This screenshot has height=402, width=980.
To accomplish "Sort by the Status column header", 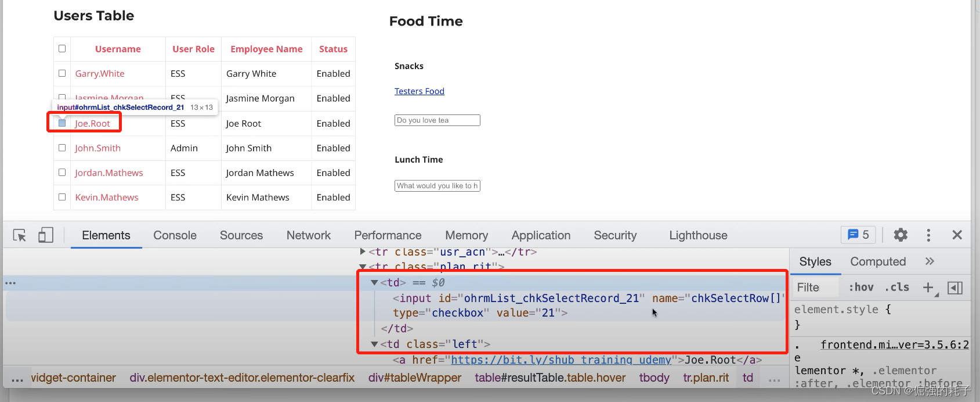I will click(x=333, y=49).
